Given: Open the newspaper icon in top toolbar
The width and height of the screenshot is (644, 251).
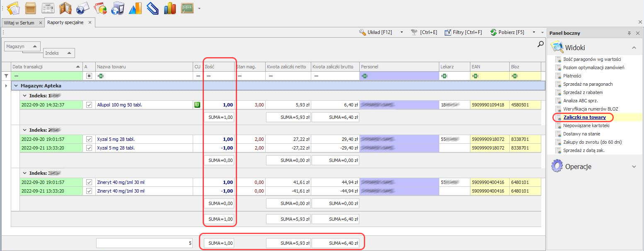Looking at the screenshot, I should [48, 8].
